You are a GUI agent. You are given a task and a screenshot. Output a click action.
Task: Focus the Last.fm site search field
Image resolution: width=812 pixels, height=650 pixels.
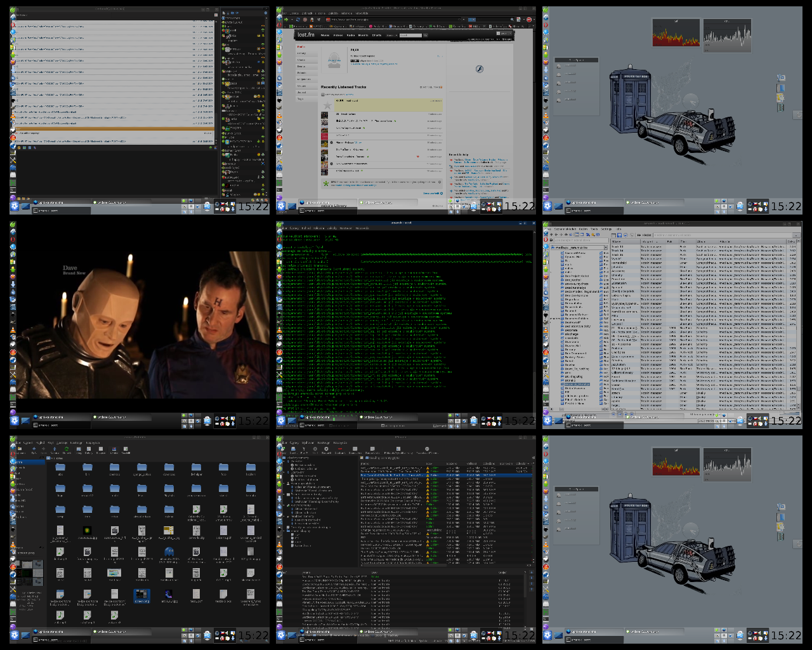click(410, 35)
